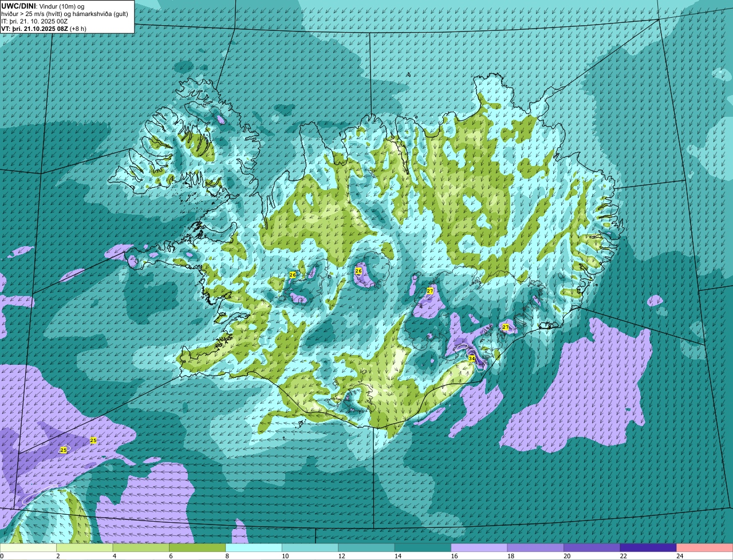The width and height of the screenshot is (733, 560).
Task: Select the 14–16 m/s dark teal swatch
Action: [x=423, y=547]
